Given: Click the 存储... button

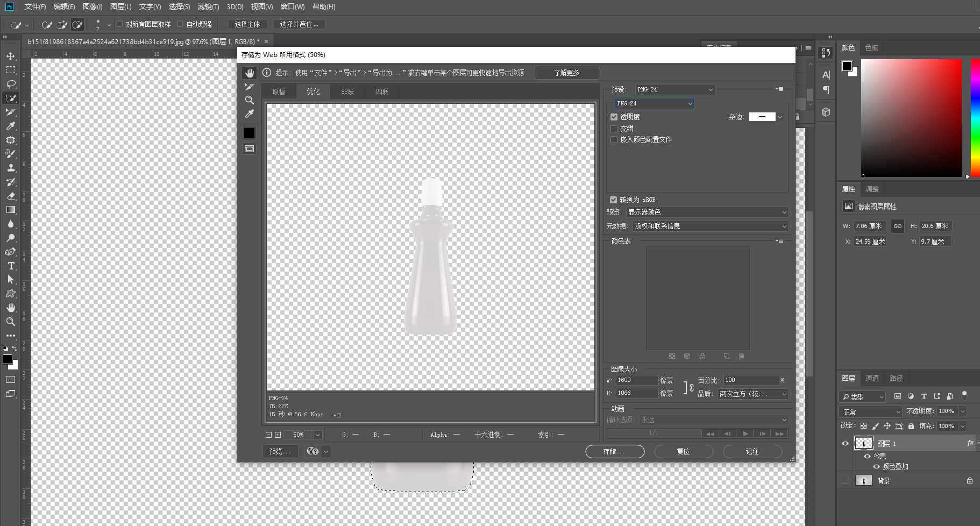Looking at the screenshot, I should tap(615, 451).
